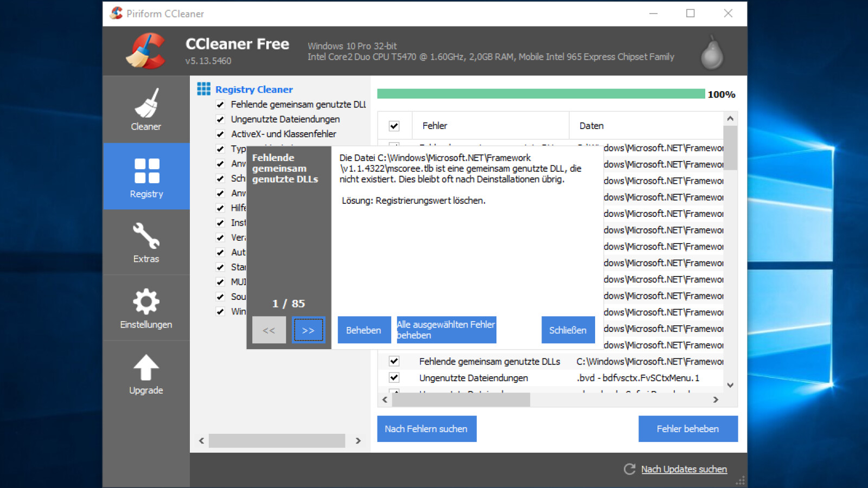Click the Piriform CCleaner title bar icon

pyautogui.click(x=116, y=13)
